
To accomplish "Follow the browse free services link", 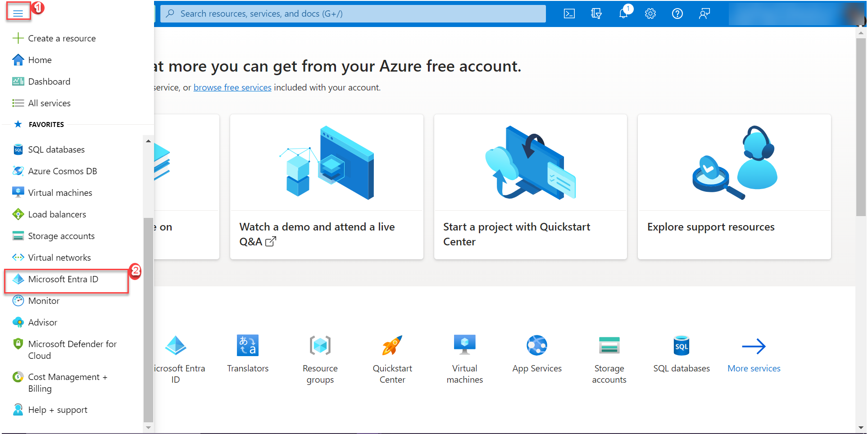I will (x=232, y=87).
